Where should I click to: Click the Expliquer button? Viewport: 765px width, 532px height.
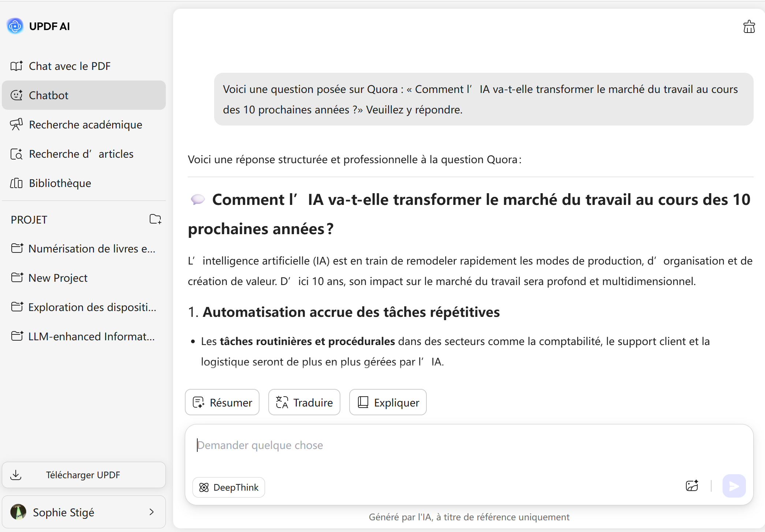pyautogui.click(x=388, y=402)
